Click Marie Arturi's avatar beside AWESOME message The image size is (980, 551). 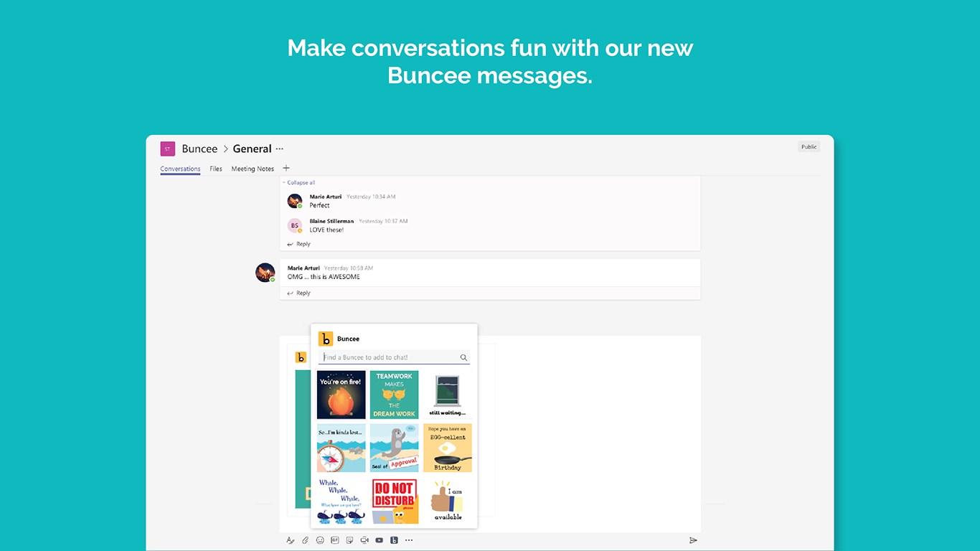[265, 273]
